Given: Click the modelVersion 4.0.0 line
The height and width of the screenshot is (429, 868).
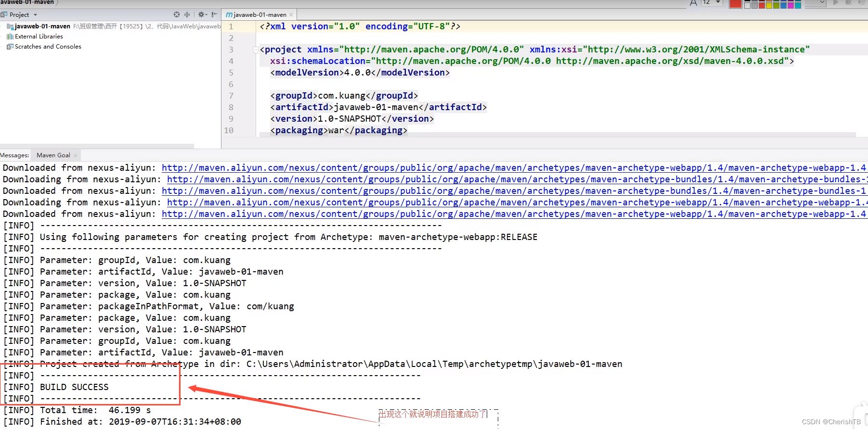Looking at the screenshot, I should (360, 73).
